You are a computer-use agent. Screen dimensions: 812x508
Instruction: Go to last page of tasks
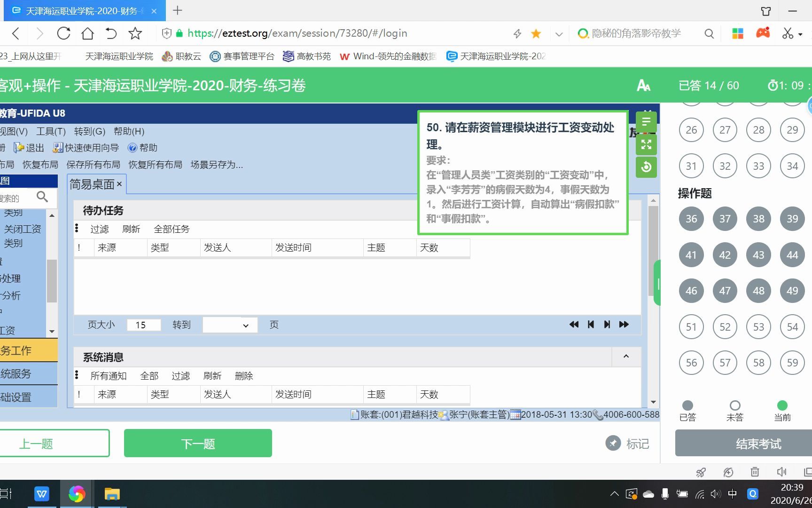pyautogui.click(x=624, y=325)
